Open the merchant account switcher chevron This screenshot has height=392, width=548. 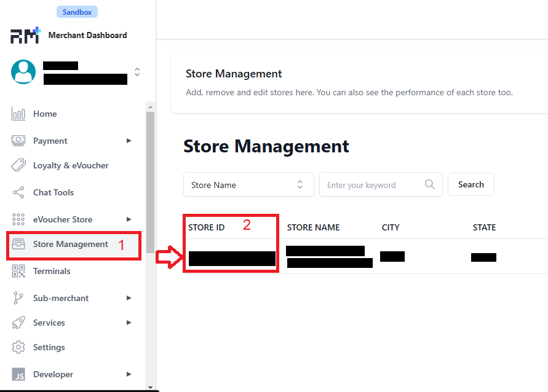tap(137, 72)
